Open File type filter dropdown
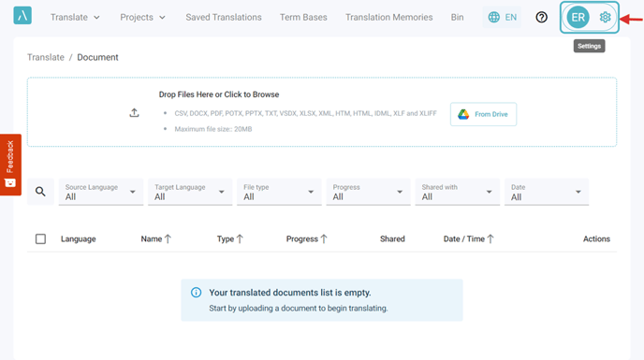 [279, 192]
